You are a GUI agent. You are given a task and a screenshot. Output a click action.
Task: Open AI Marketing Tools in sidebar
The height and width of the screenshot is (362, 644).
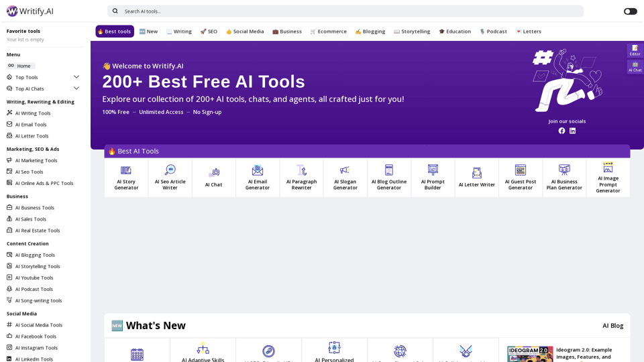point(32,160)
